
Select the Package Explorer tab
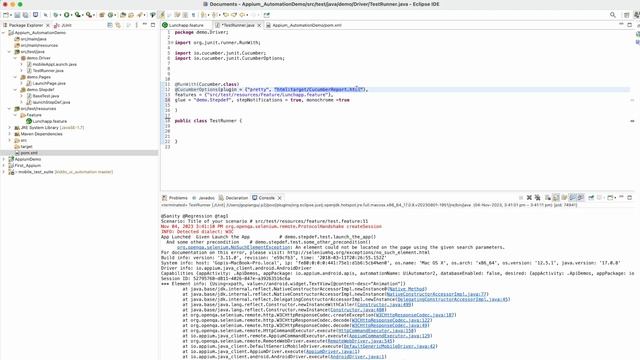point(25,25)
